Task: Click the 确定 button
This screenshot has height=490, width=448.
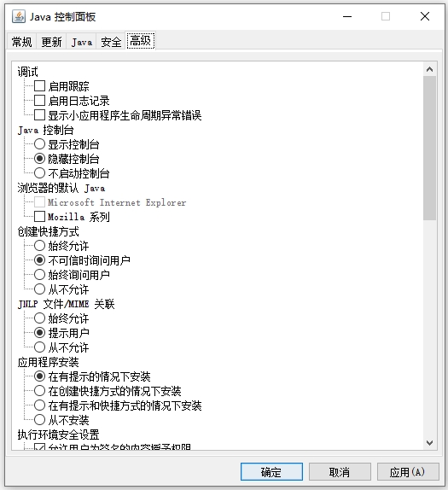Action: click(271, 472)
